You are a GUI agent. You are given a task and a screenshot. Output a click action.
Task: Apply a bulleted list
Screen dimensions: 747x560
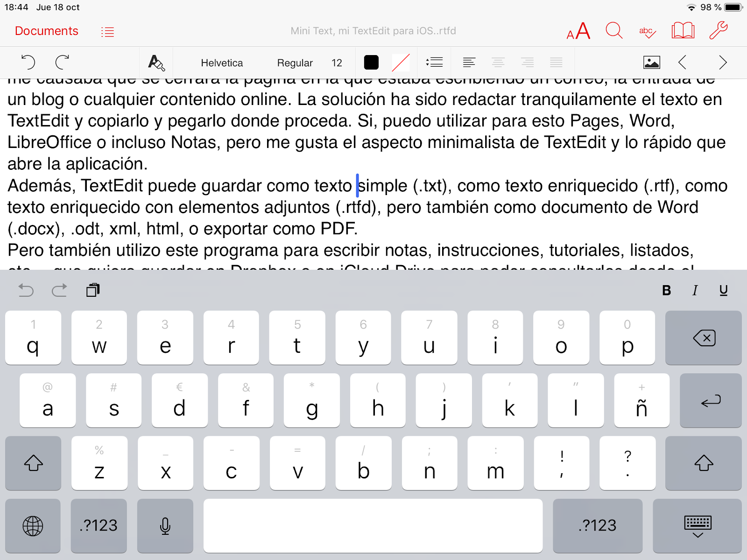click(x=434, y=62)
